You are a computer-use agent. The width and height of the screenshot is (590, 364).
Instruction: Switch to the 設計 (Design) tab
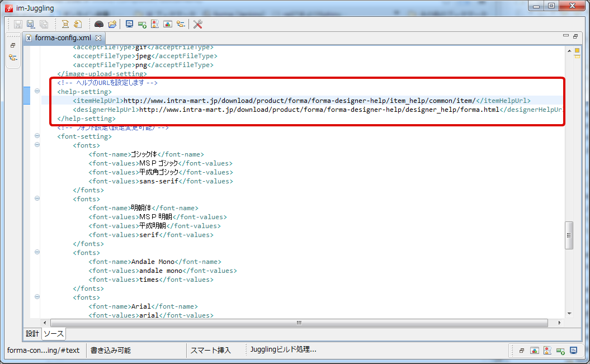tap(32, 334)
